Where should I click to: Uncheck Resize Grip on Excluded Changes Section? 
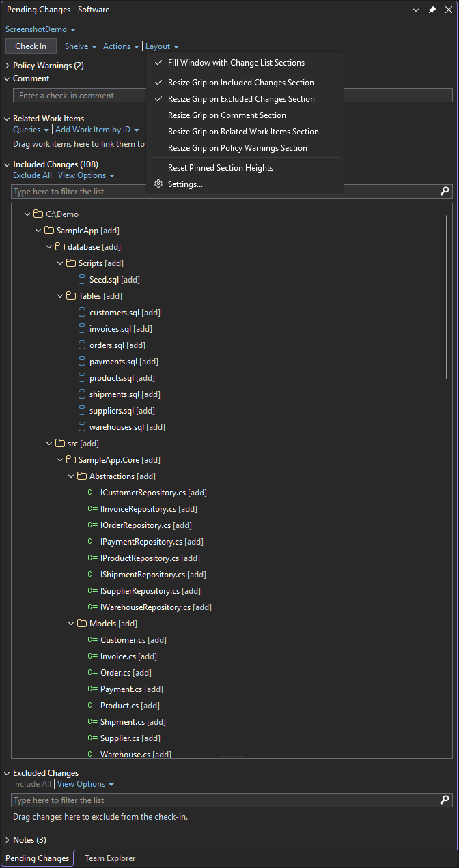point(245,99)
